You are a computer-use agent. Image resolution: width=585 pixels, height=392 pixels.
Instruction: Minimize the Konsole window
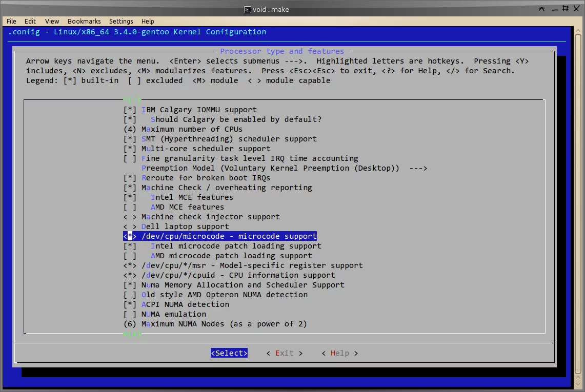point(554,9)
